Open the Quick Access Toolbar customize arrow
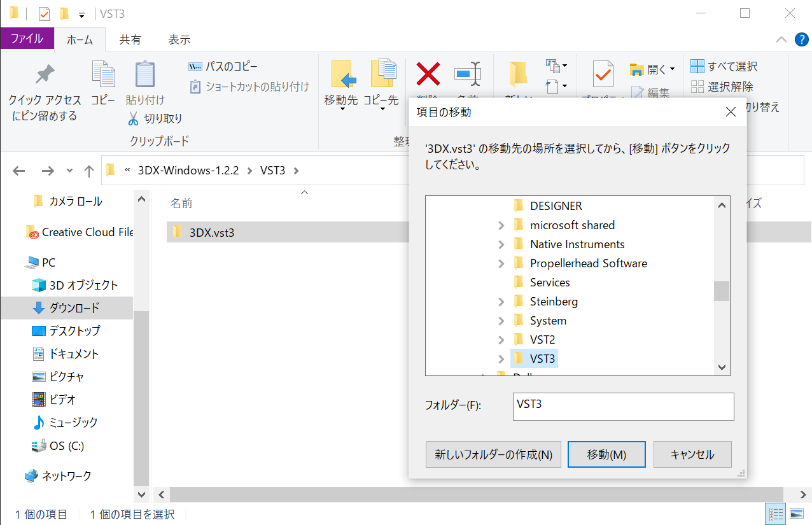The height and width of the screenshot is (525, 812). 81,15
